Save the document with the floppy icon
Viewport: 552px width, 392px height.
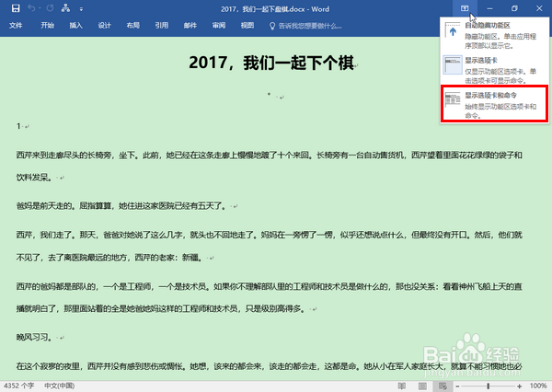click(16, 8)
